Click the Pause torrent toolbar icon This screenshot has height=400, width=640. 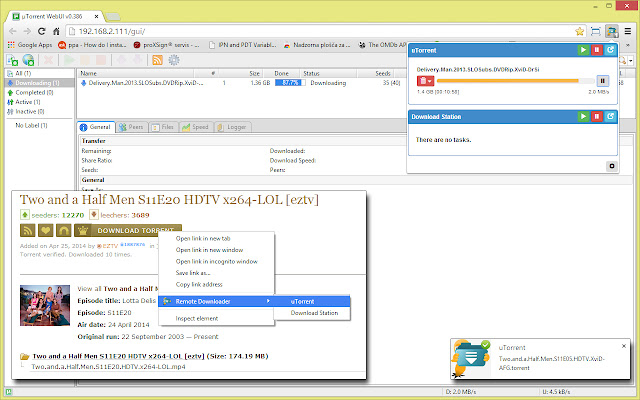click(85, 60)
